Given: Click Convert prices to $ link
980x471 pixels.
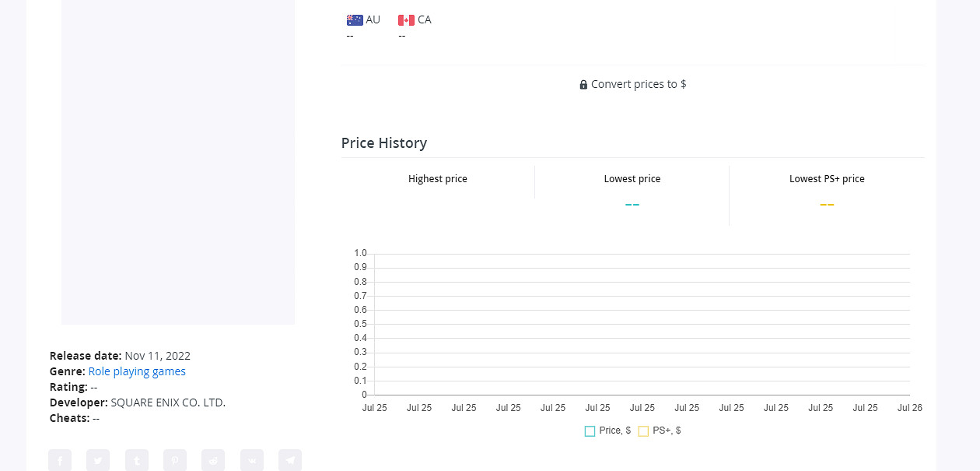Looking at the screenshot, I should pyautogui.click(x=639, y=84).
